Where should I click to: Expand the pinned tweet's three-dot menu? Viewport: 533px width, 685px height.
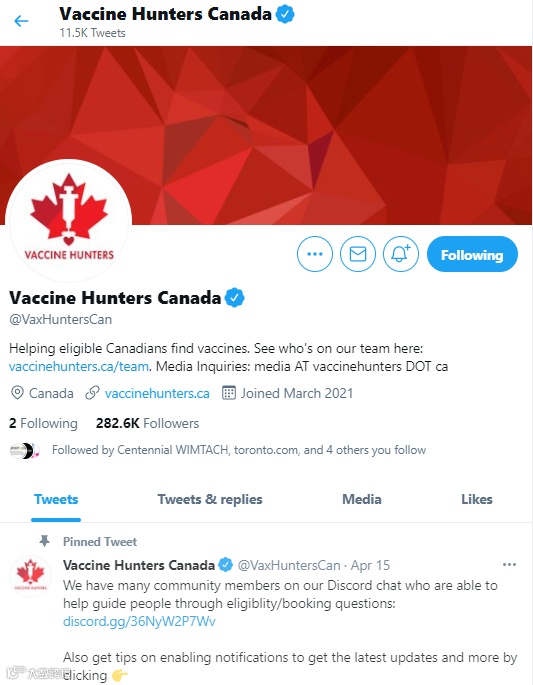click(509, 565)
